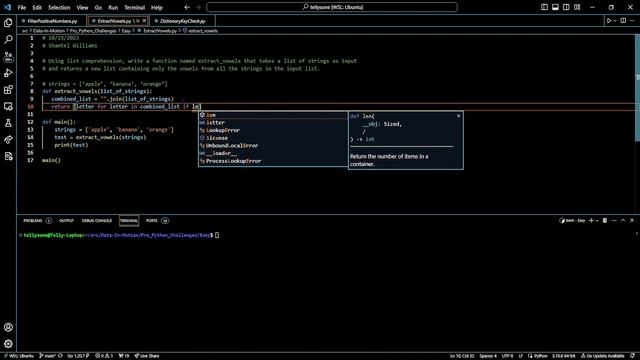Switch to the Debug Console tab
This screenshot has width=640, height=360.
pyautogui.click(x=97, y=220)
